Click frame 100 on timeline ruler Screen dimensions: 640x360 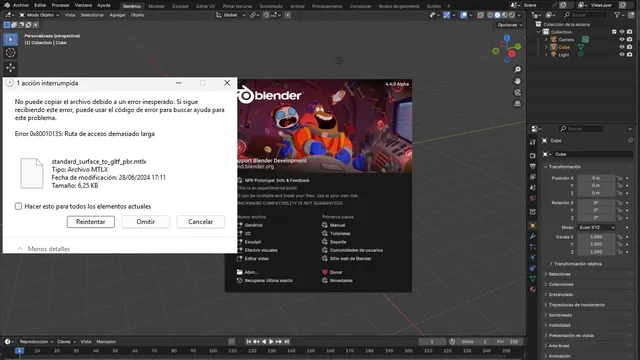(213, 351)
